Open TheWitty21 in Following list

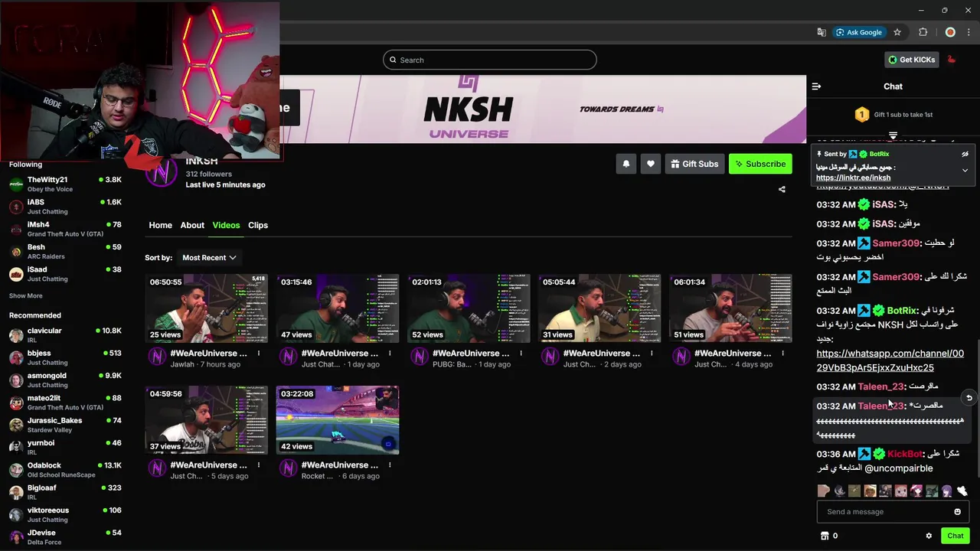(65, 184)
